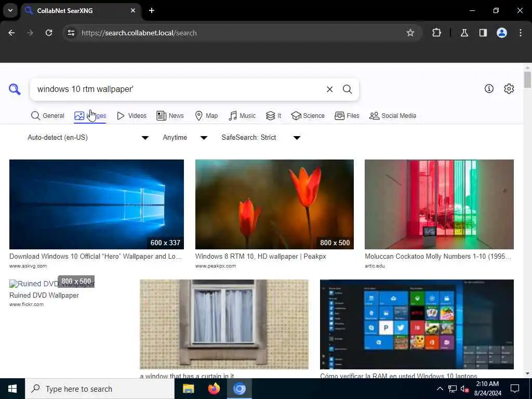532x399 pixels.
Task: Click the Chrome taskbar icon
Action: click(239, 389)
